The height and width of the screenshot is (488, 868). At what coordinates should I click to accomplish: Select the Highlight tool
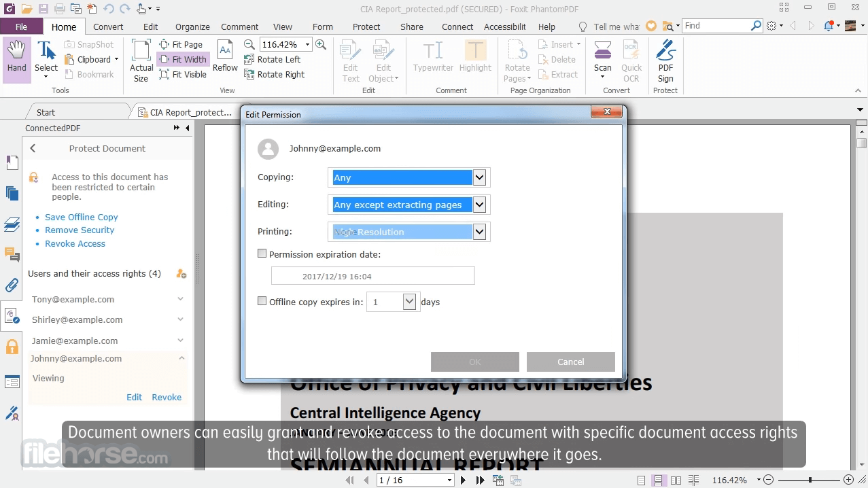(x=475, y=56)
